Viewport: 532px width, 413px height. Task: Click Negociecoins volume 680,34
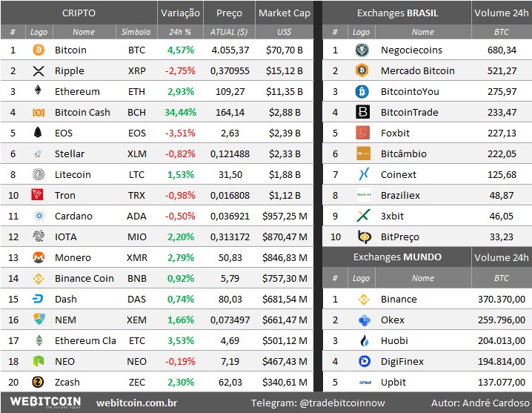(502, 50)
